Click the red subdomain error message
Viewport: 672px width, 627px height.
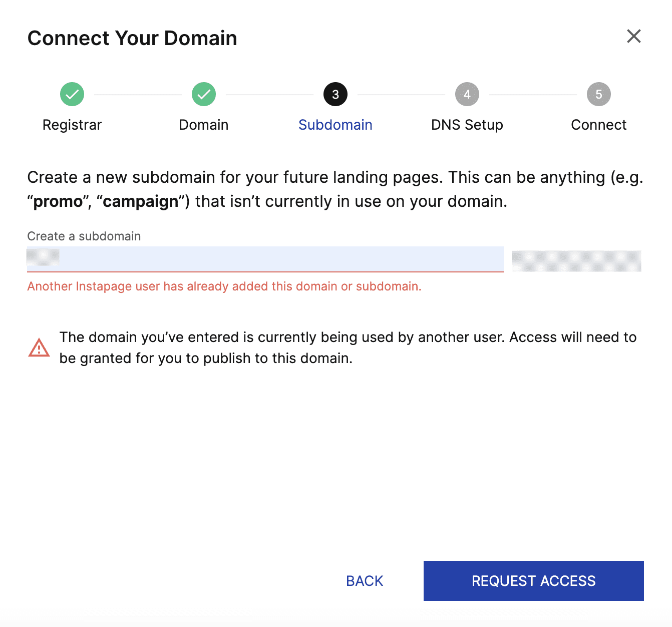[x=224, y=286]
